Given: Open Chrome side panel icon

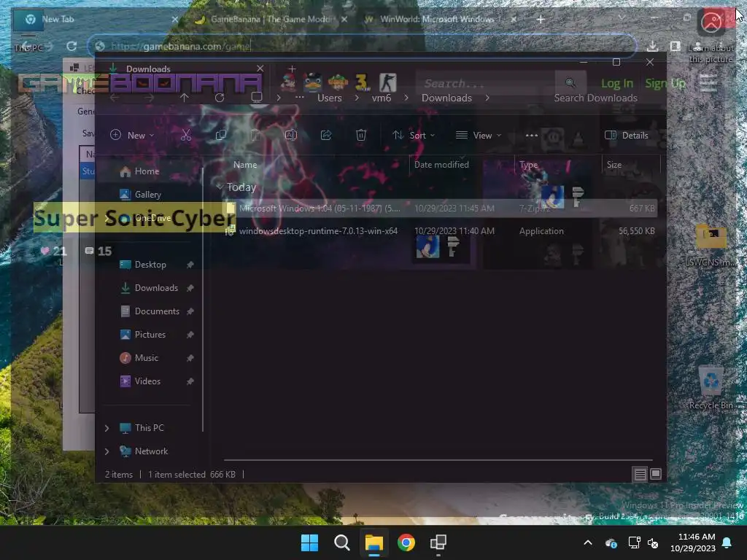Looking at the screenshot, I should click(x=675, y=46).
